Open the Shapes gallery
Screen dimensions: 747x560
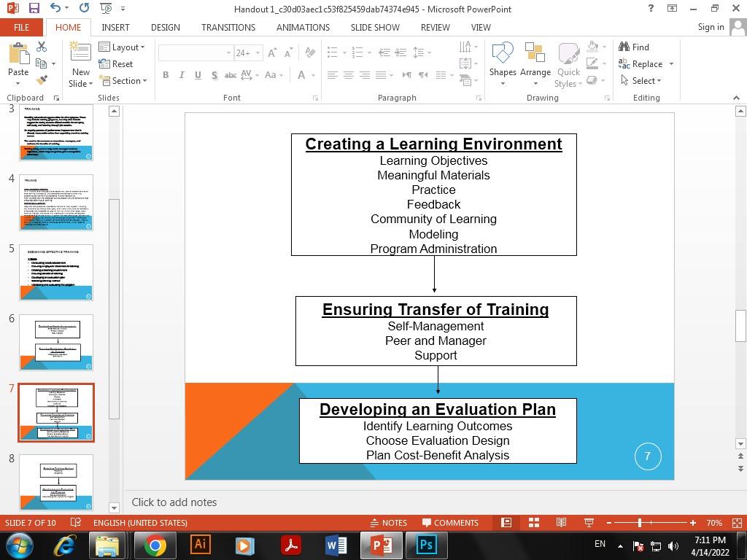point(502,63)
